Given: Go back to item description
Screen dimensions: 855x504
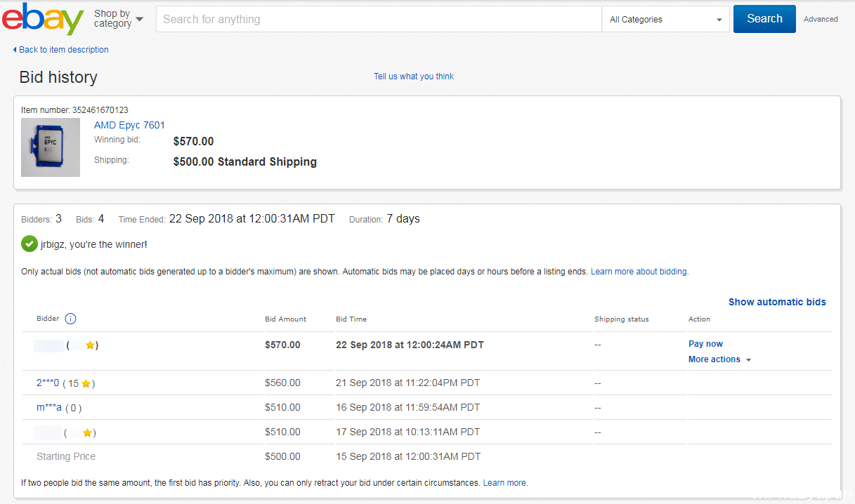Looking at the screenshot, I should coord(64,50).
